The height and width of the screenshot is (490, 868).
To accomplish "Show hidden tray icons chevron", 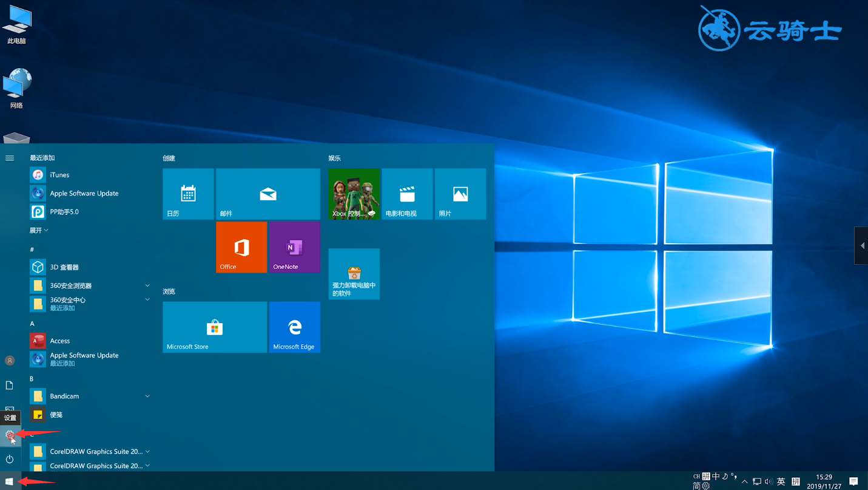I will 745,481.
